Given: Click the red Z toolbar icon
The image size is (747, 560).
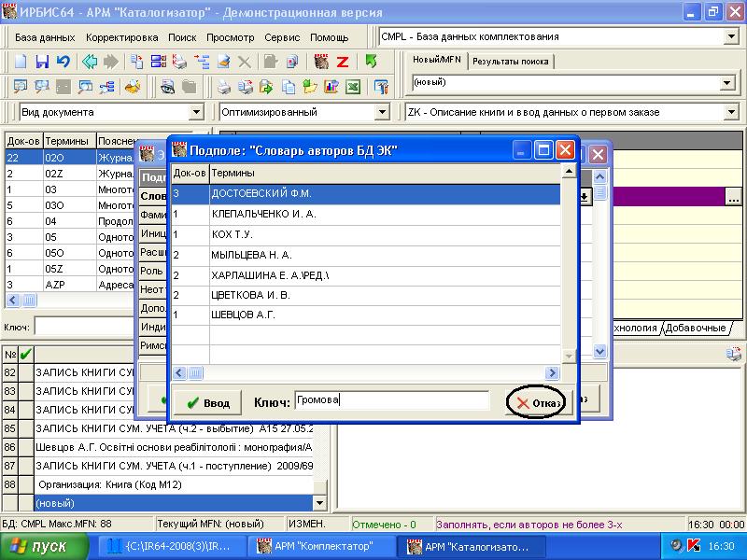Looking at the screenshot, I should click(343, 63).
